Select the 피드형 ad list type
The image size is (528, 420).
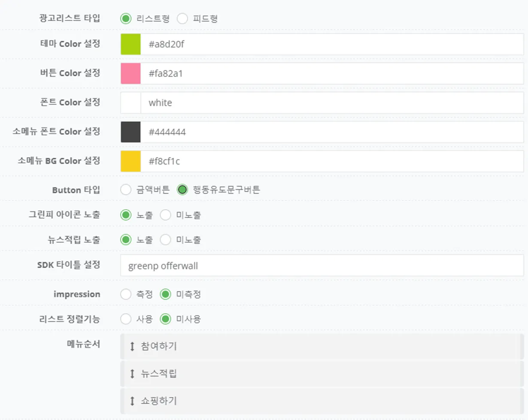[182, 19]
